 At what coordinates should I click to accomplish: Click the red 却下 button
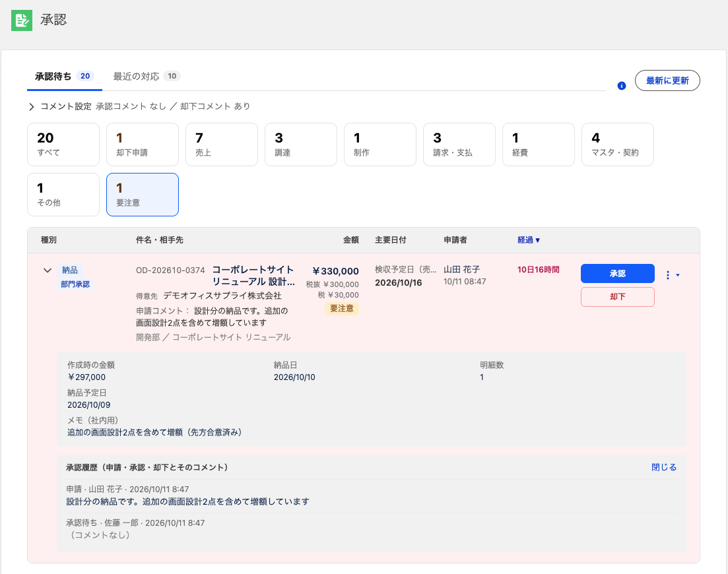(618, 297)
